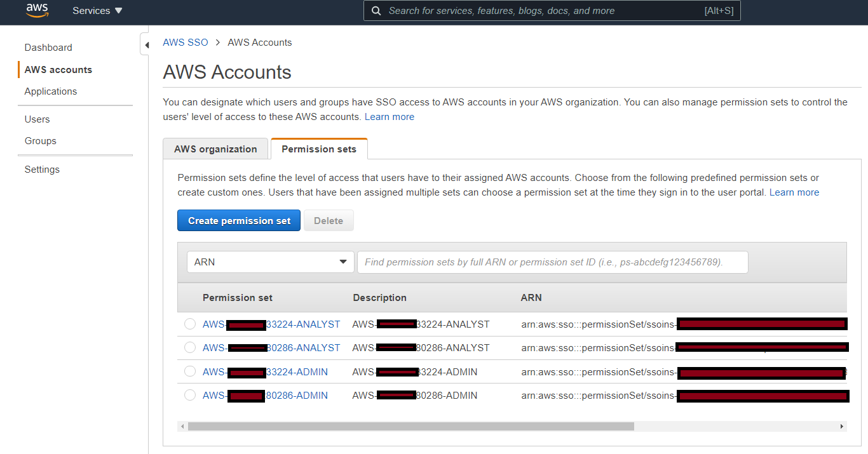Navigate to Users in the sidebar
This screenshot has height=454, width=868.
tap(37, 119)
